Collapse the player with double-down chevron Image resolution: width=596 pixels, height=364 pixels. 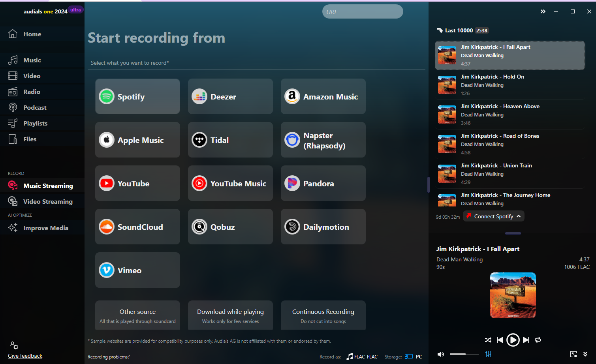pyautogui.click(x=585, y=354)
